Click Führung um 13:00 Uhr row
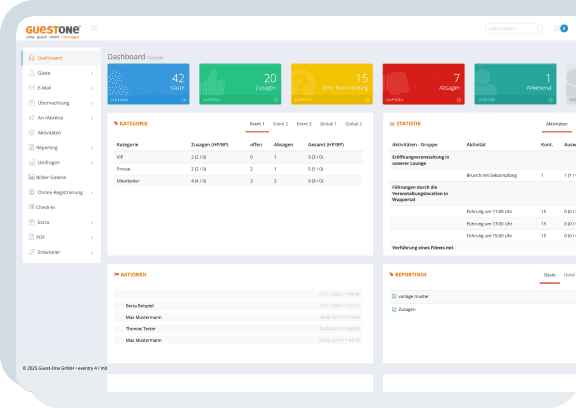 (x=483, y=224)
